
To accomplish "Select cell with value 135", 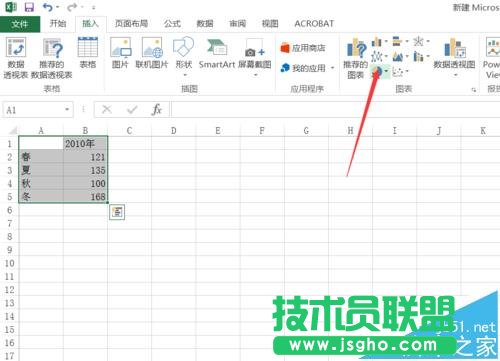I will tap(85, 170).
